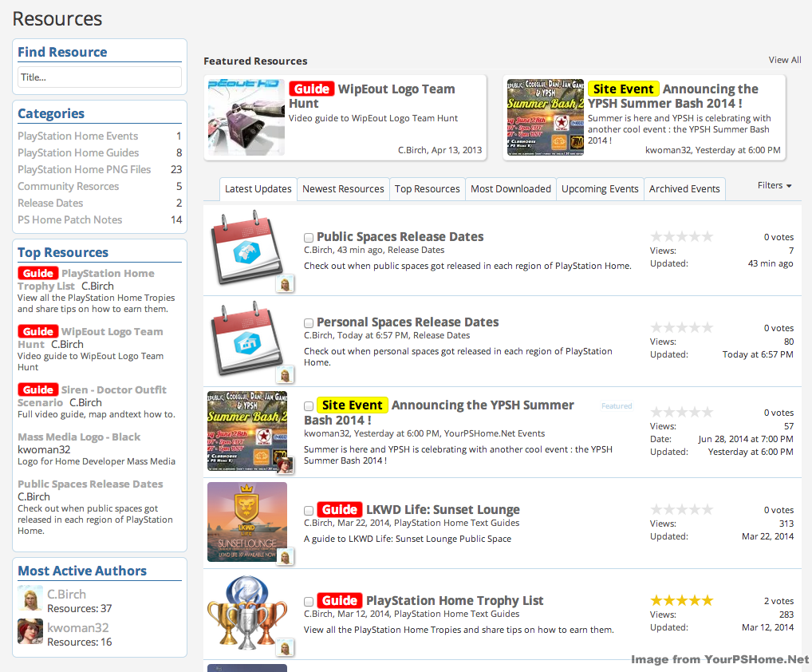Click the Guide label on LKWD Life resource

(x=339, y=510)
